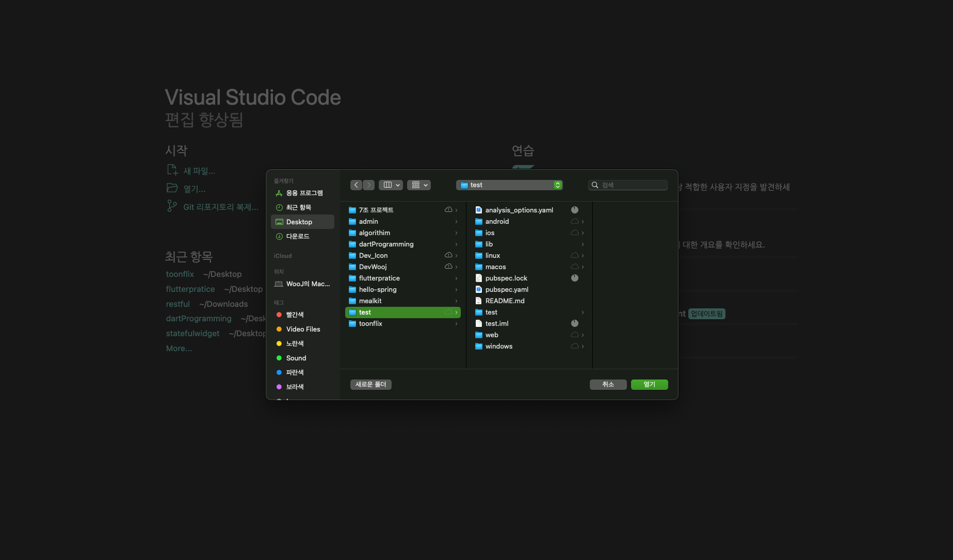Select the yellow tag 노란색

click(302, 343)
